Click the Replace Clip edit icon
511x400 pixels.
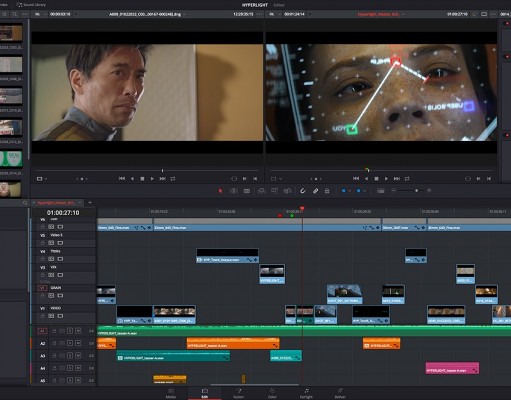(x=287, y=191)
